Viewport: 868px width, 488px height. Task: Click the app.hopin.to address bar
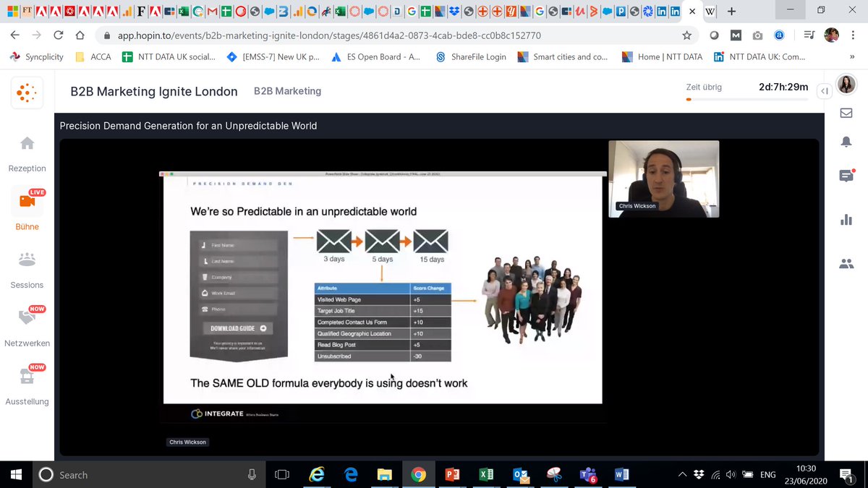tap(391, 35)
